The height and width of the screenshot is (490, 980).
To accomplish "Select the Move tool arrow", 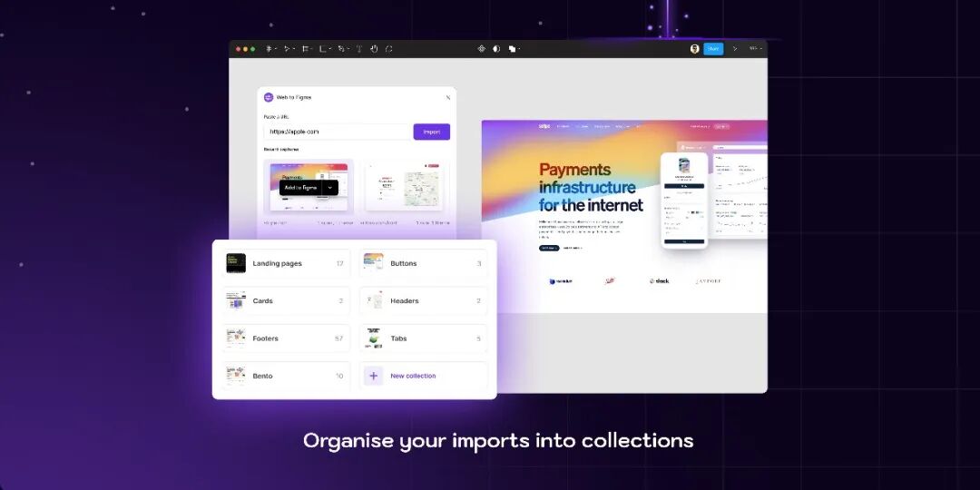I will click(x=286, y=49).
